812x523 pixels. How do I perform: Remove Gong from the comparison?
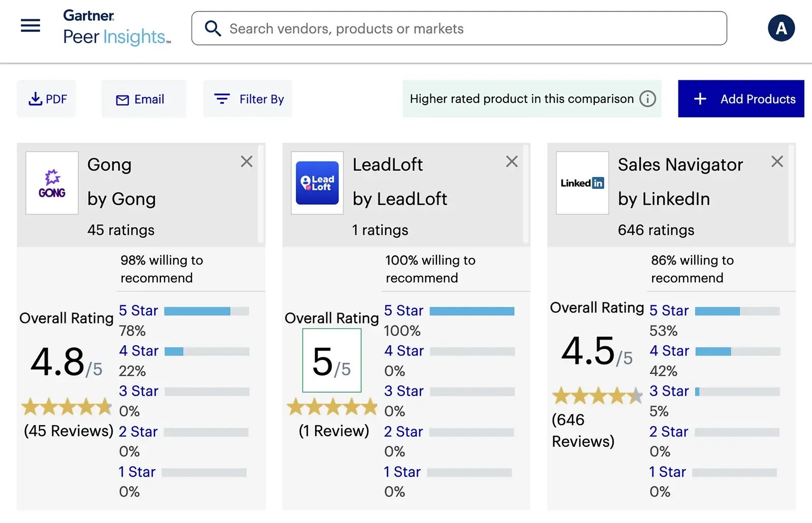click(x=247, y=161)
